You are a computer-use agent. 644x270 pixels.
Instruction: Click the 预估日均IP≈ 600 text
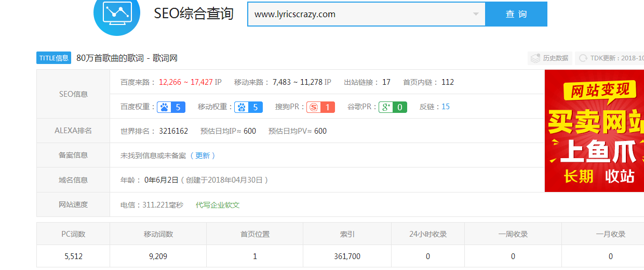228,131
